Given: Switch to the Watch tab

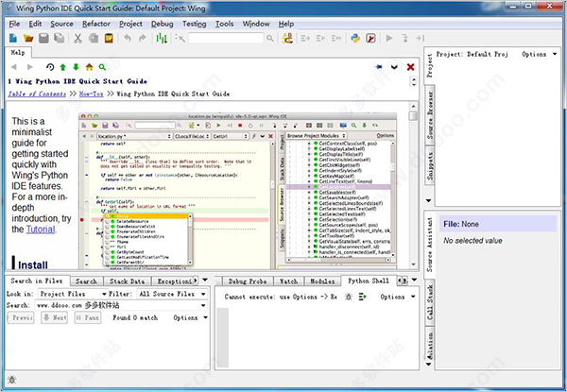Looking at the screenshot, I should (x=288, y=281).
